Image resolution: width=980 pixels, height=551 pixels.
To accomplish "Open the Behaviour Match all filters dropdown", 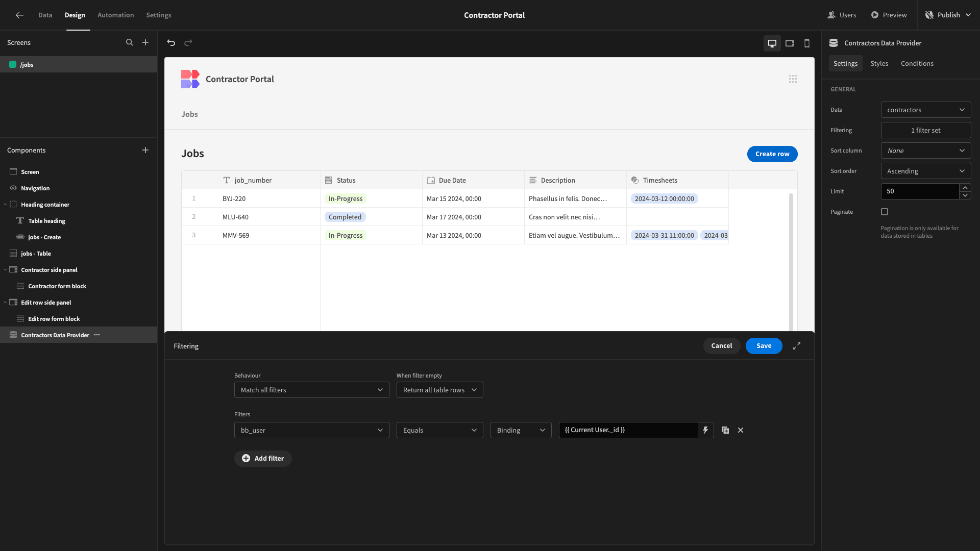I will point(311,390).
